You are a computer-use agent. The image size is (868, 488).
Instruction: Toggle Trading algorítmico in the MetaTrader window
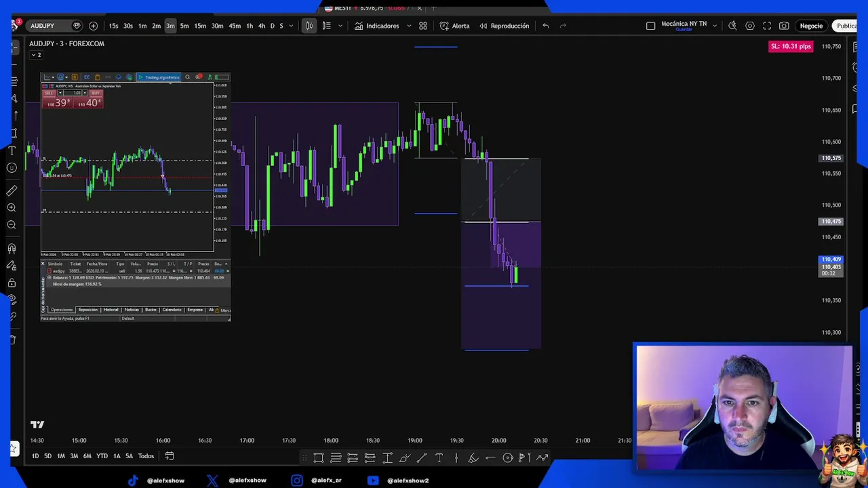pos(159,77)
